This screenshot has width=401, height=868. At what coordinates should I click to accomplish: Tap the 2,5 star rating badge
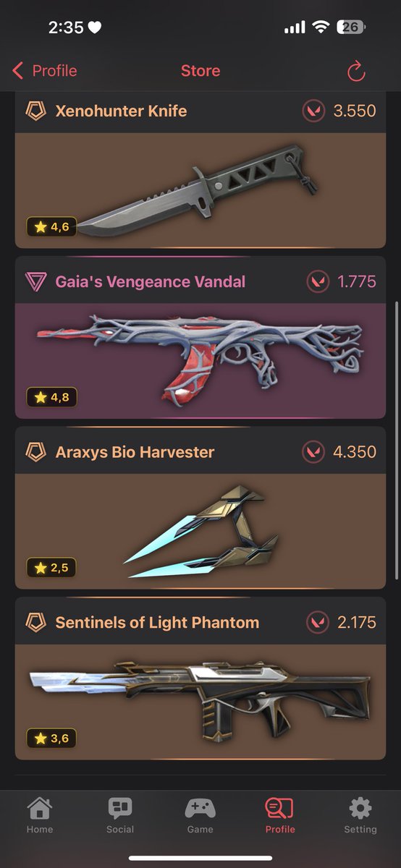click(x=51, y=568)
